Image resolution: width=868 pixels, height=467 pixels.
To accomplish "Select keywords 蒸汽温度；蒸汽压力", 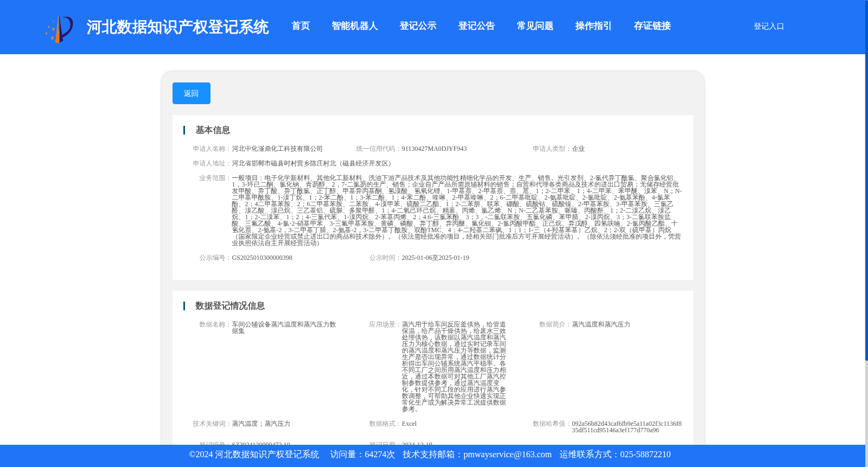I will tap(261, 424).
